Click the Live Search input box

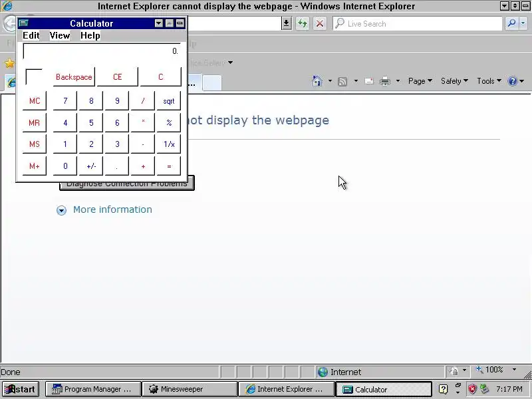[x=418, y=23]
